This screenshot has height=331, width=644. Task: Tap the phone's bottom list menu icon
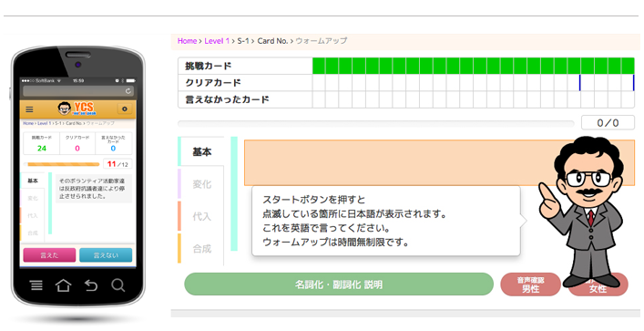point(36,284)
